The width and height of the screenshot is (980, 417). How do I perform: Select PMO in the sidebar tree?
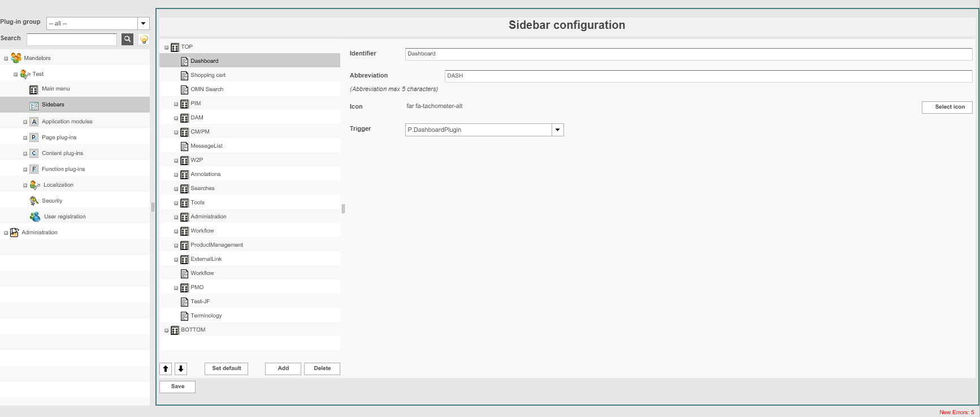point(197,287)
